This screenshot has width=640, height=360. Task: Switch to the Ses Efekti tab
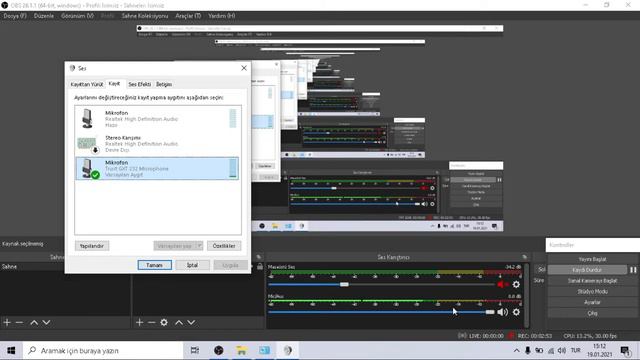140,84
